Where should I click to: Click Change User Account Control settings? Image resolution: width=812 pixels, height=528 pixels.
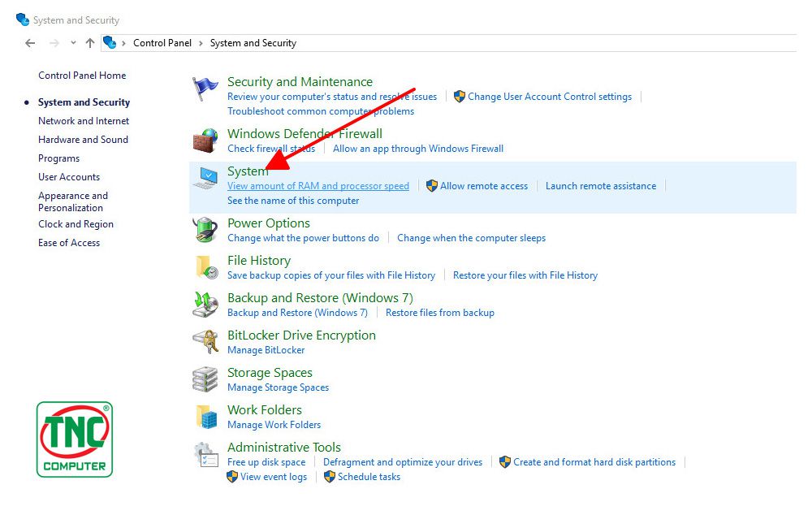[x=550, y=97]
